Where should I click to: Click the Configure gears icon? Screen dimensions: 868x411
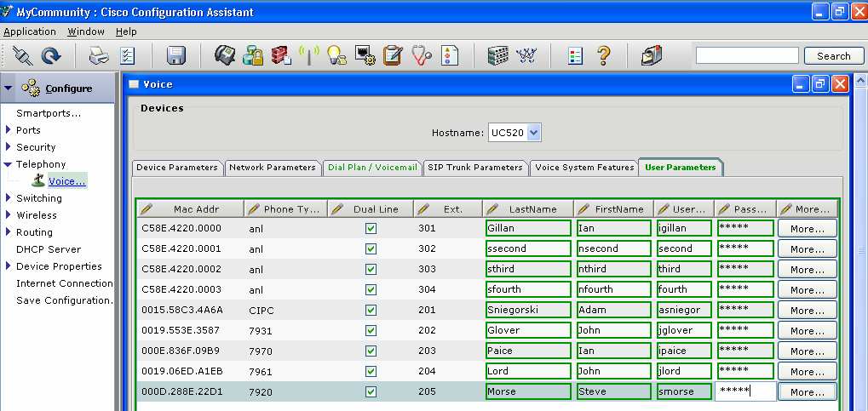31,88
